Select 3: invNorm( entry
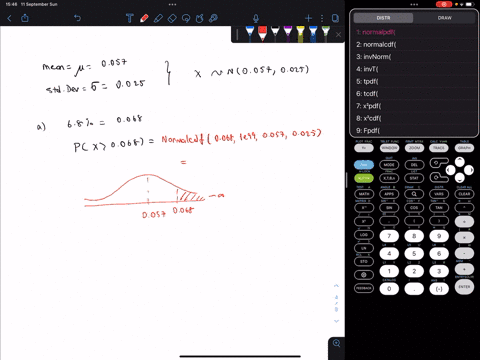 point(413,57)
